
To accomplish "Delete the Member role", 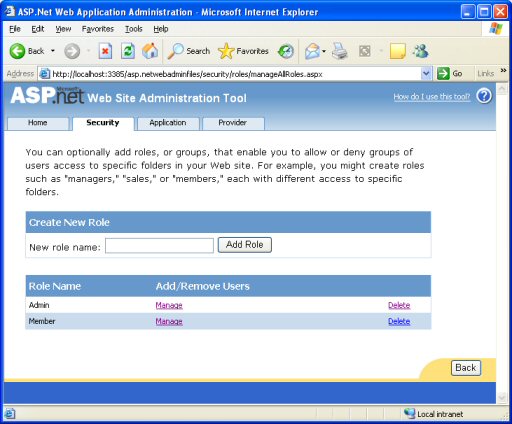I will [399, 321].
